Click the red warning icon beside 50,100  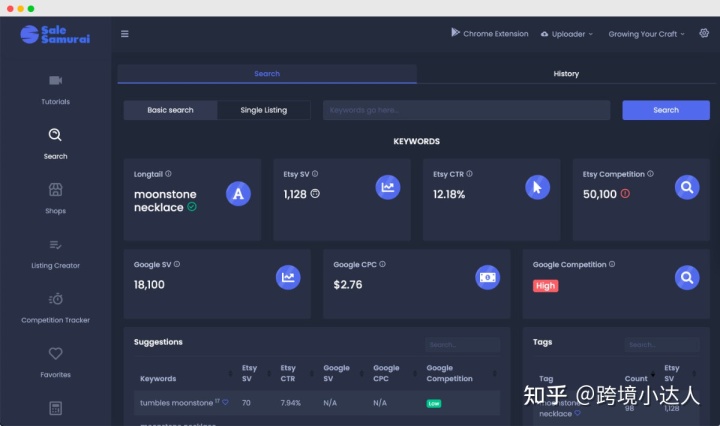click(625, 194)
